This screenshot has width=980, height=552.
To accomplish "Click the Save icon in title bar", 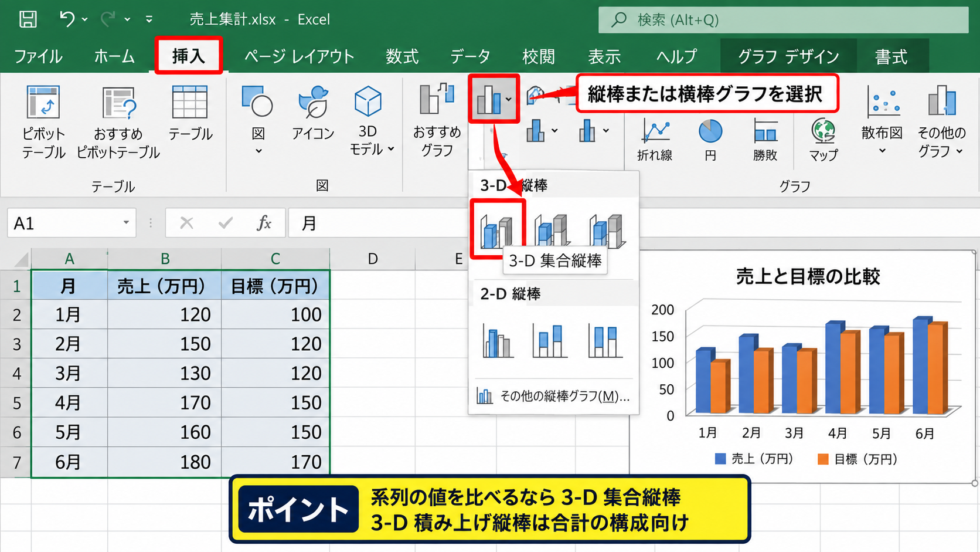I will pyautogui.click(x=28, y=19).
